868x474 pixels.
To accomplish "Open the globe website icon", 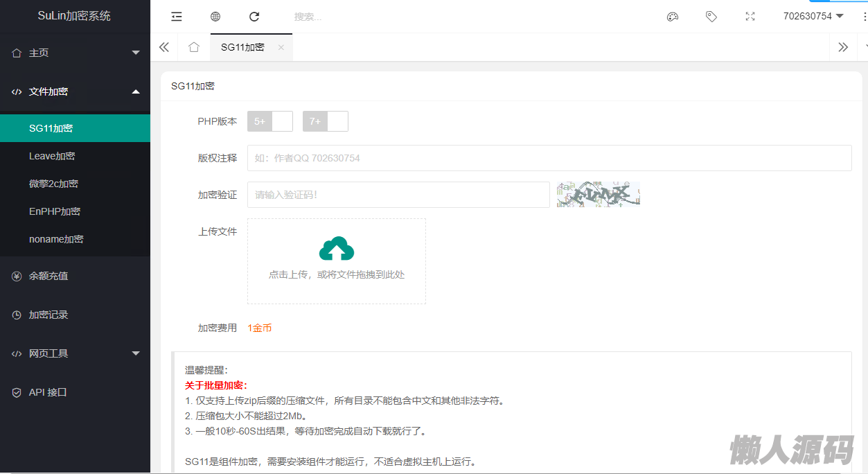I will pos(215,17).
